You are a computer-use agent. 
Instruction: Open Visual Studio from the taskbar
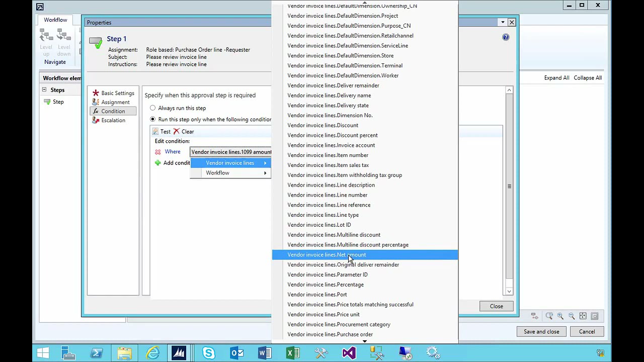click(x=349, y=353)
